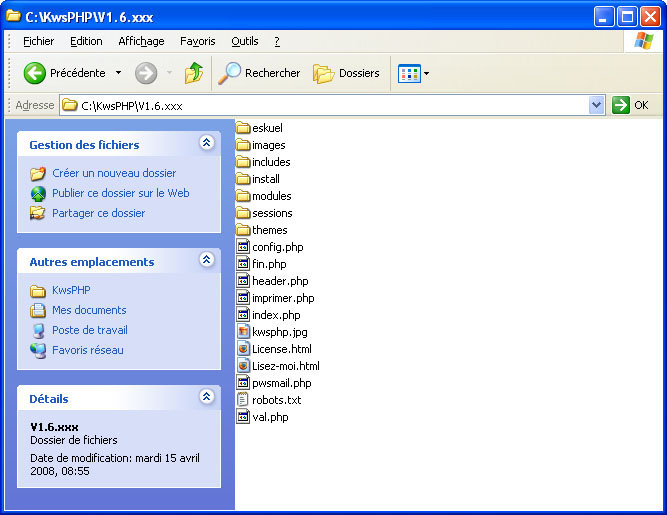
Task: Select the install folder icon
Action: (243, 179)
